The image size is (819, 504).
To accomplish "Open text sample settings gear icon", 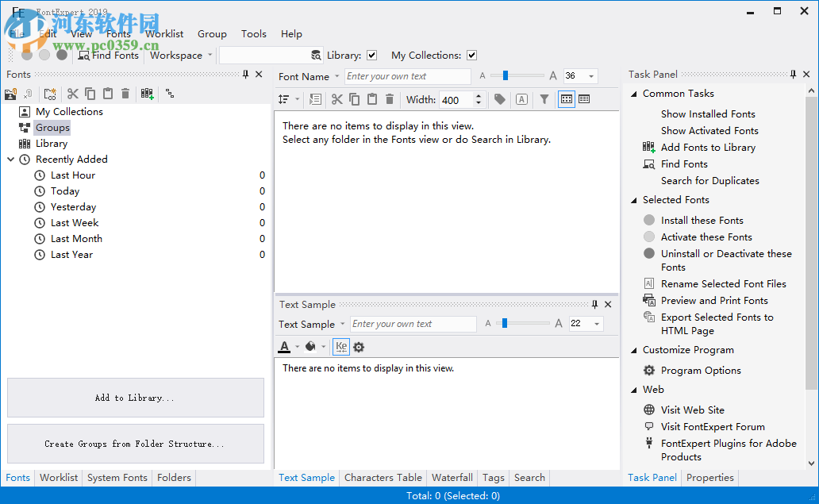I will [360, 346].
